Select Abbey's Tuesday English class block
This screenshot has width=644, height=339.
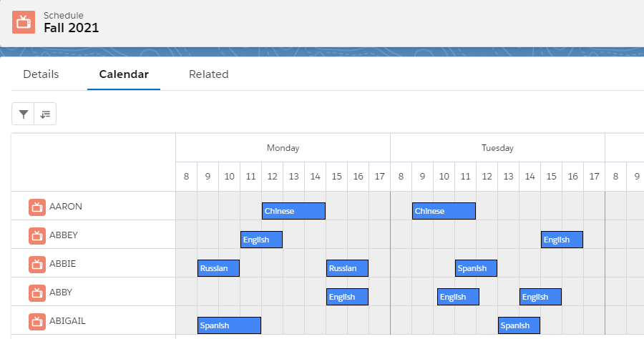tap(562, 240)
